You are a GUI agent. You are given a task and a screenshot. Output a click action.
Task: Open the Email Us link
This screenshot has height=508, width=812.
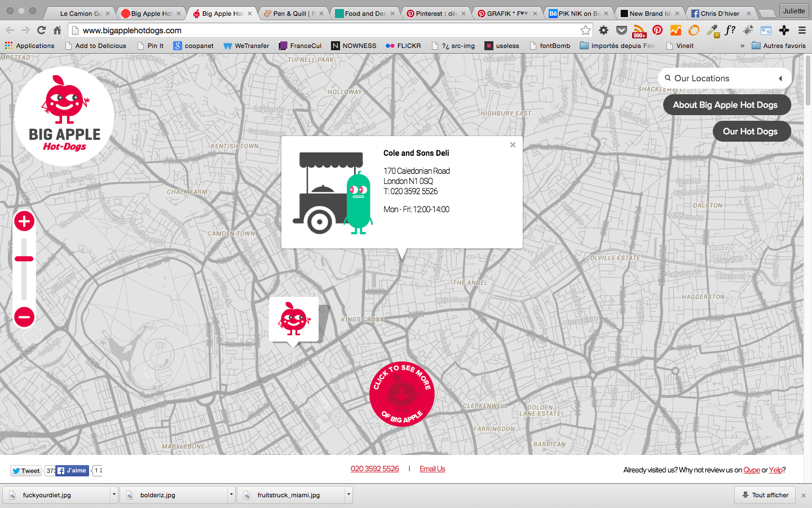coord(432,469)
